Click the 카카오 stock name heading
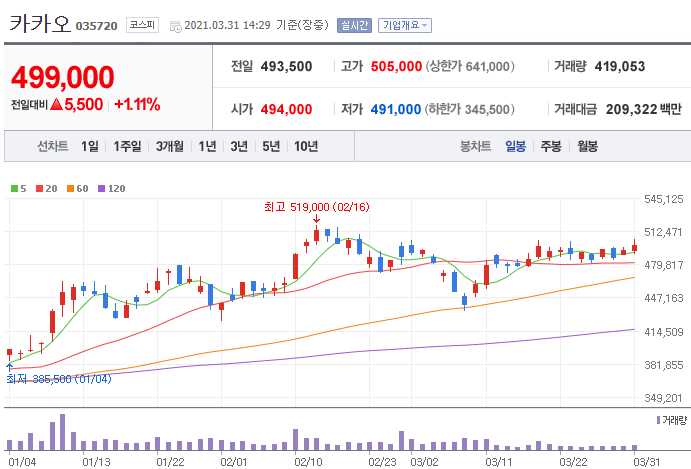691x469 pixels. pyautogui.click(x=40, y=24)
